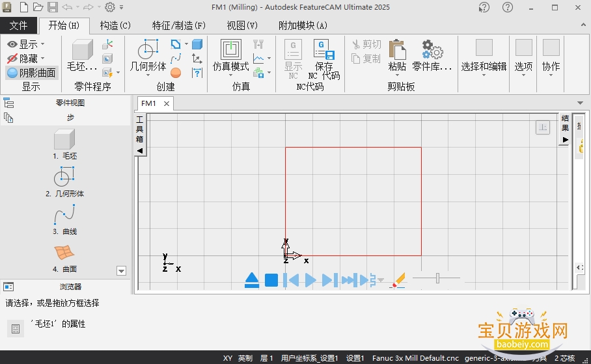Select step 2 几何形体 in steps panel
The image size is (591, 364).
click(x=64, y=182)
